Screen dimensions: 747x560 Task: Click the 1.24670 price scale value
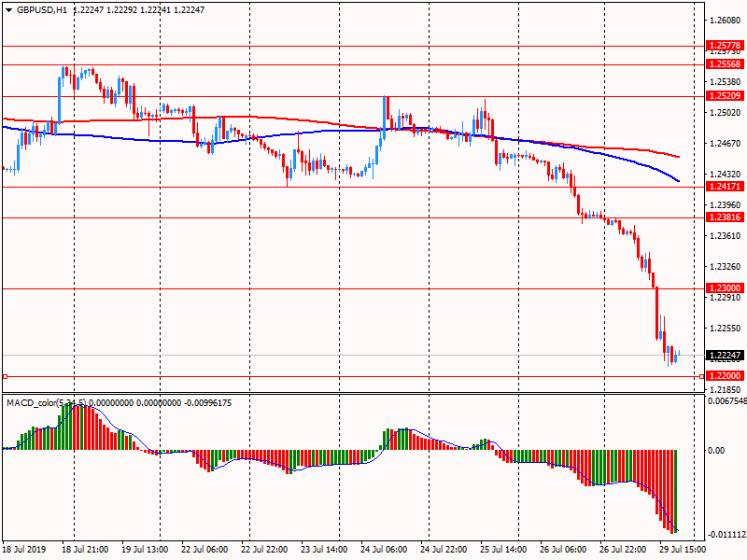726,144
